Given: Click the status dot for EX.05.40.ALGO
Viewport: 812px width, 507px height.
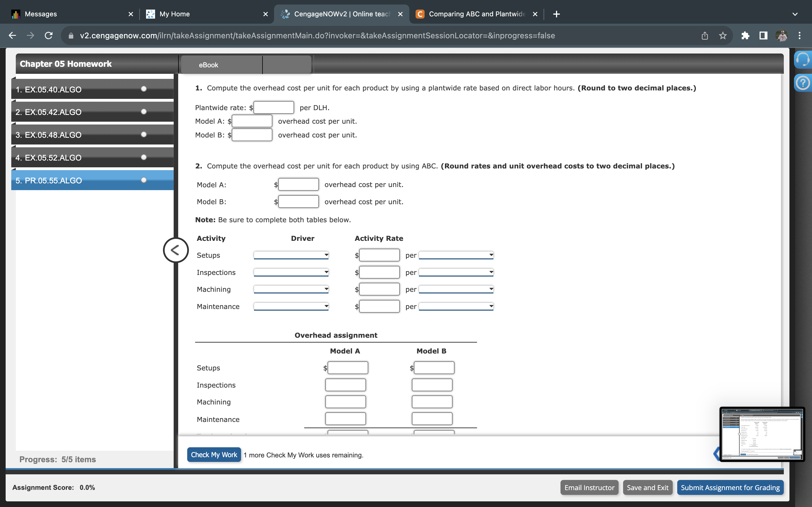Looking at the screenshot, I should (x=144, y=89).
